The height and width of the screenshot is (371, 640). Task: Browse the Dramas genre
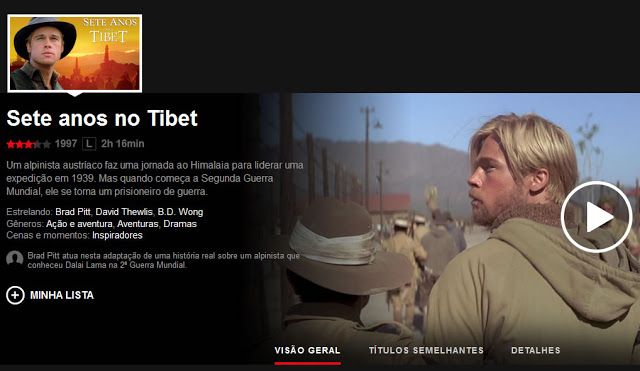(180, 224)
